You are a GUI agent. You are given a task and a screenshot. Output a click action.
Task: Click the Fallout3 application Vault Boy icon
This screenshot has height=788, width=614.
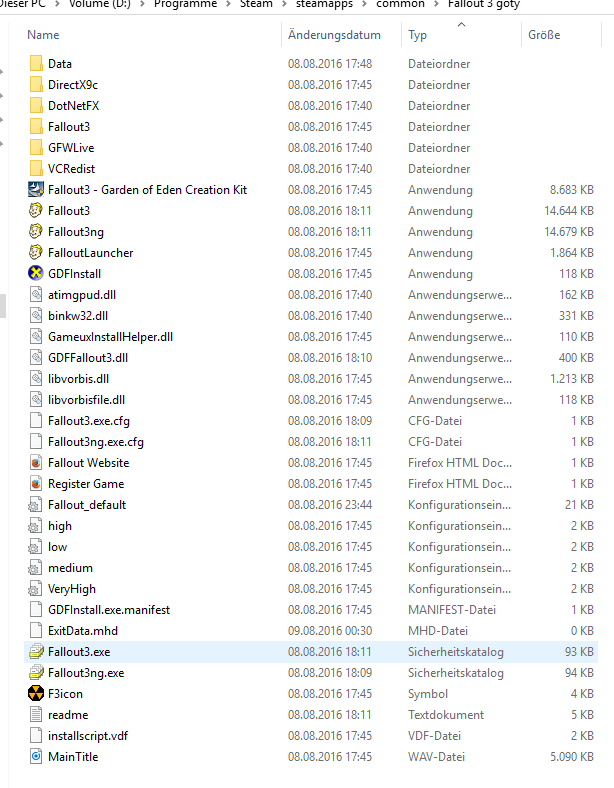(x=36, y=211)
